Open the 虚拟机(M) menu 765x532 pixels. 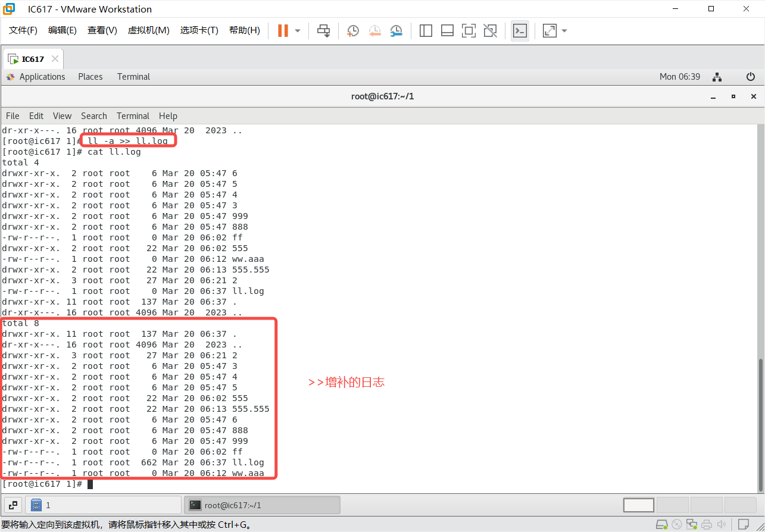pos(149,30)
